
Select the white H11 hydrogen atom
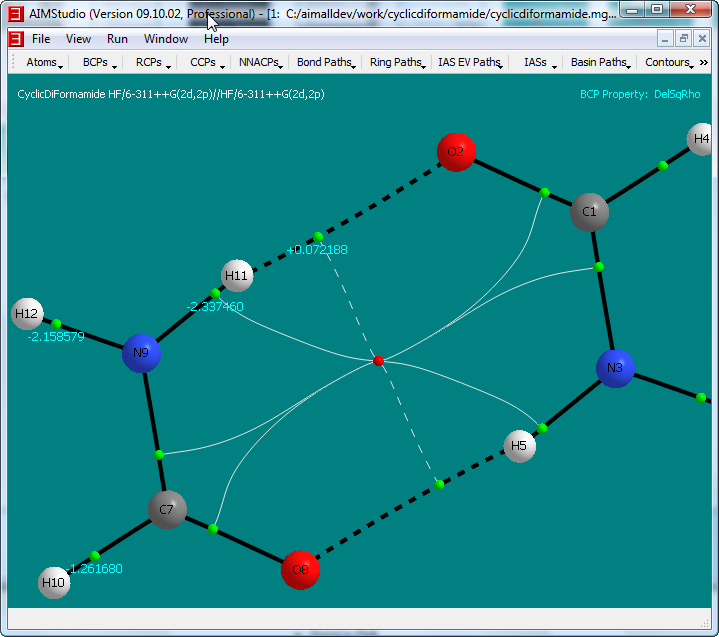(236, 275)
